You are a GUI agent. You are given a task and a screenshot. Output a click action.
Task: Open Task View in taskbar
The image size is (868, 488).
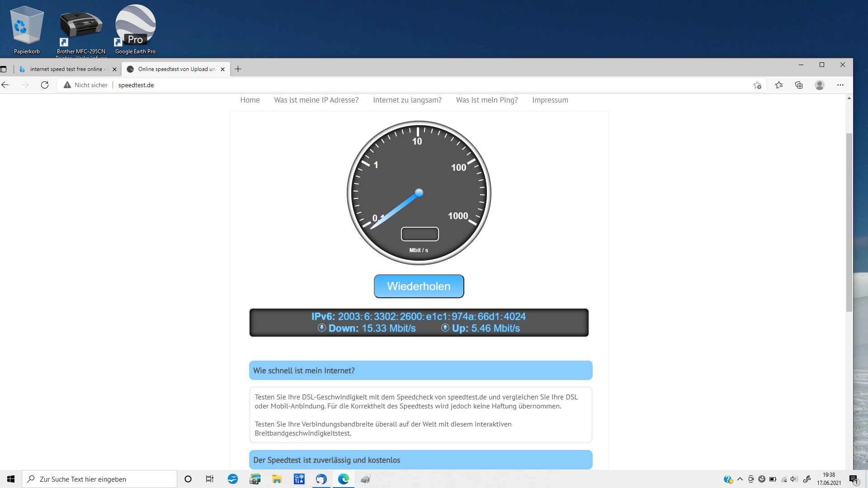coord(209,479)
